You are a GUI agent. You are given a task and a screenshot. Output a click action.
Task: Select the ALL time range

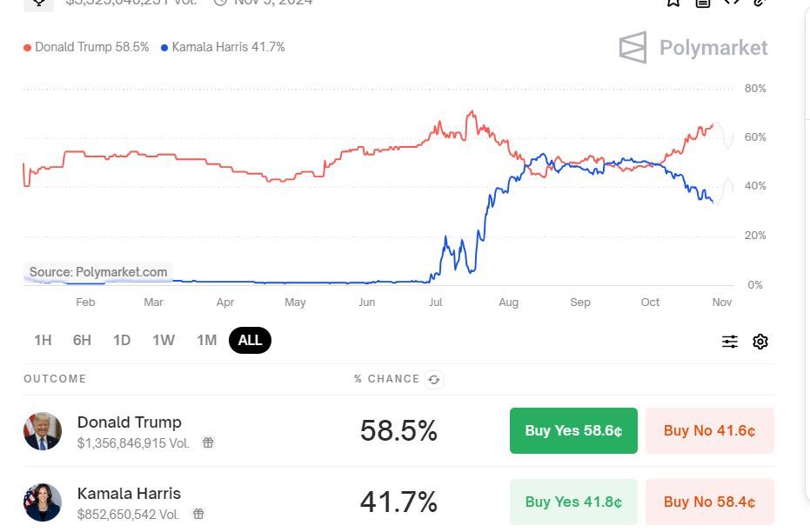click(250, 340)
